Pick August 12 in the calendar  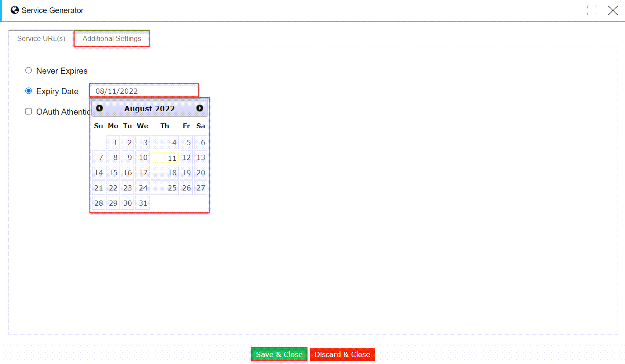click(186, 157)
